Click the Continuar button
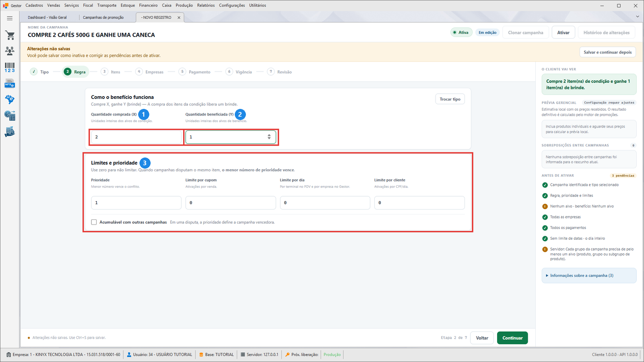This screenshot has height=362, width=644. 512,338
